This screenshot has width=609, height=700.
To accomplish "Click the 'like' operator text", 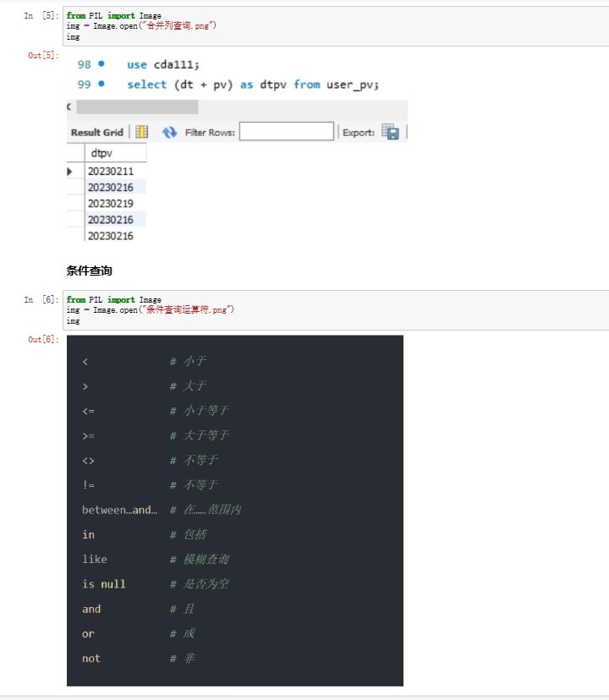I will pos(94,559).
